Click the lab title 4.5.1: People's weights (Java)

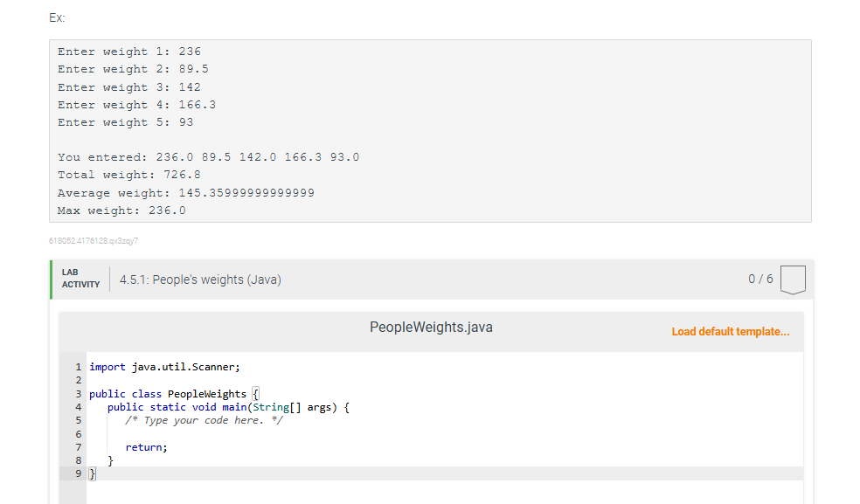pyautogui.click(x=200, y=280)
